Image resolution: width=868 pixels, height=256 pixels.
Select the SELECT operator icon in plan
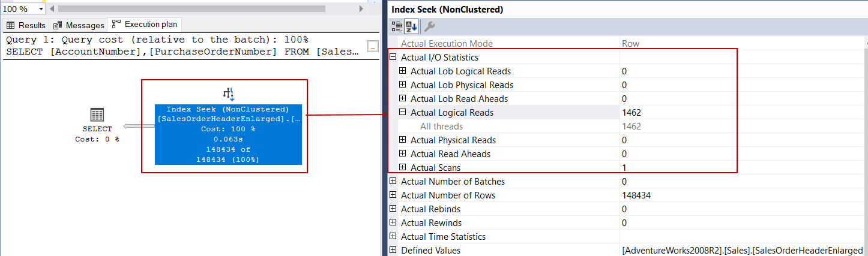[x=97, y=115]
